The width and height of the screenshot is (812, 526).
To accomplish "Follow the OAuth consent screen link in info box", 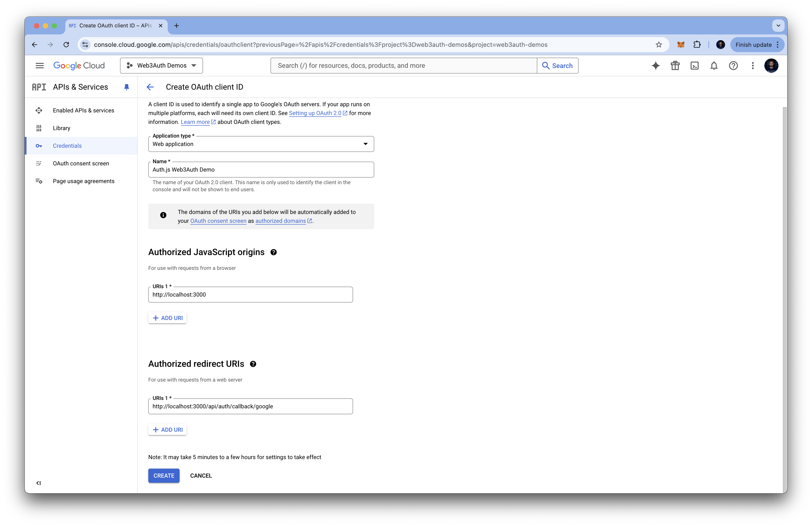I will coord(218,221).
